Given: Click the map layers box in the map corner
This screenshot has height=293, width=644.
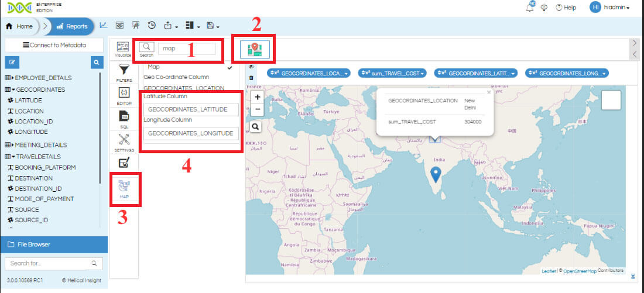Looking at the screenshot, I should [611, 100].
